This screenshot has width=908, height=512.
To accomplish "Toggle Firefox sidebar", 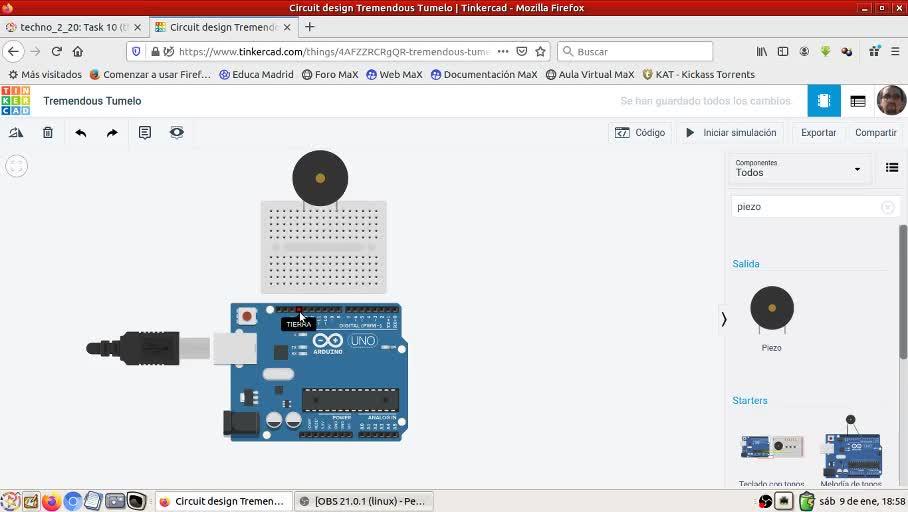I will pyautogui.click(x=783, y=52).
